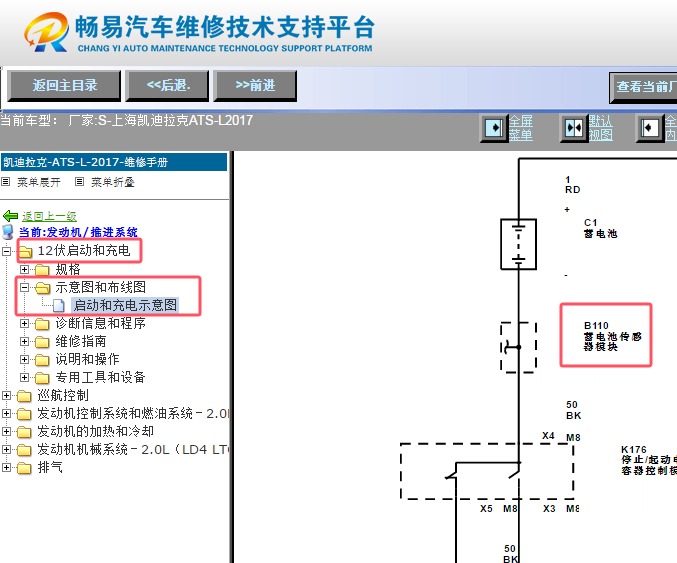Click the C1 蓄电池 label in the diagram
Screen dimensions: 677x563
(601, 228)
